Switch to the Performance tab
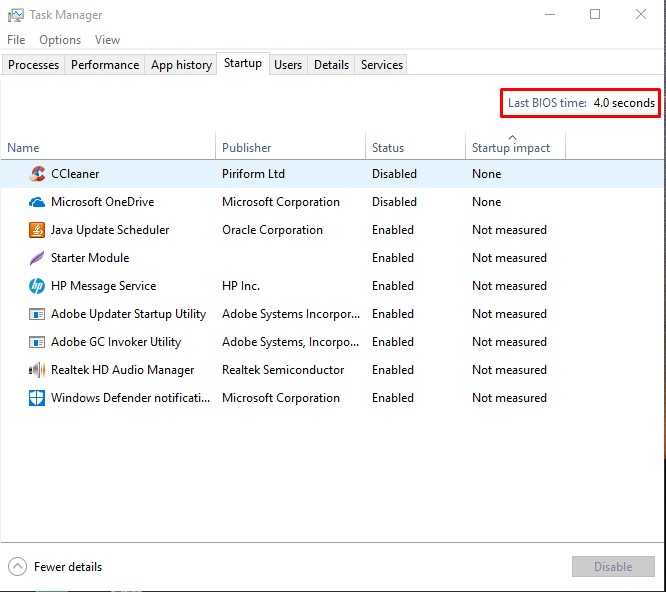The height and width of the screenshot is (592, 666). click(x=105, y=65)
